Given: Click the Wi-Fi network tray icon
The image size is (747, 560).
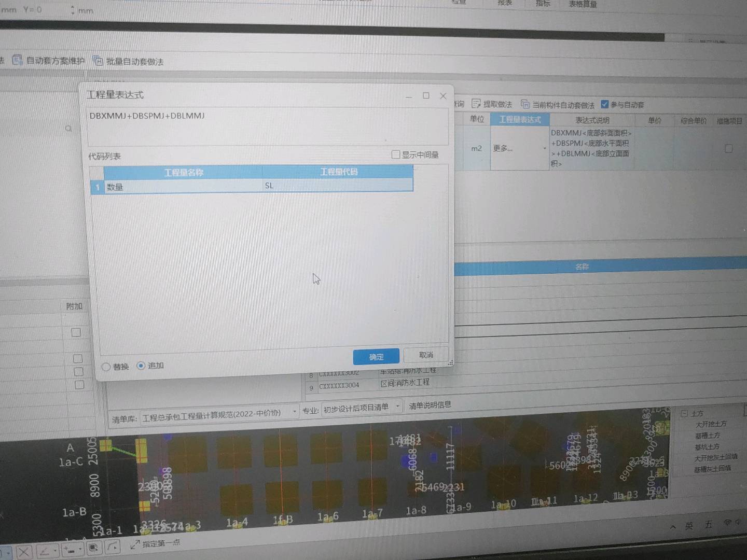Looking at the screenshot, I should click(x=727, y=523).
